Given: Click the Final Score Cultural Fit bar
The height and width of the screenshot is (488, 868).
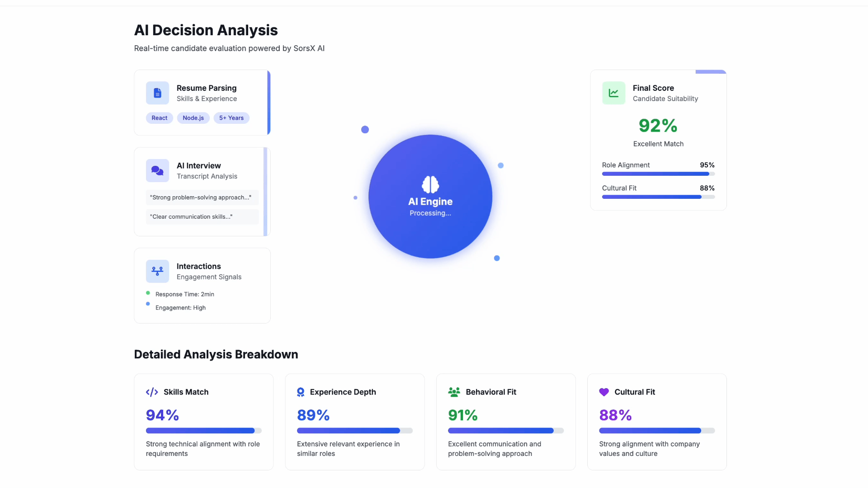Looking at the screenshot, I should click(658, 197).
